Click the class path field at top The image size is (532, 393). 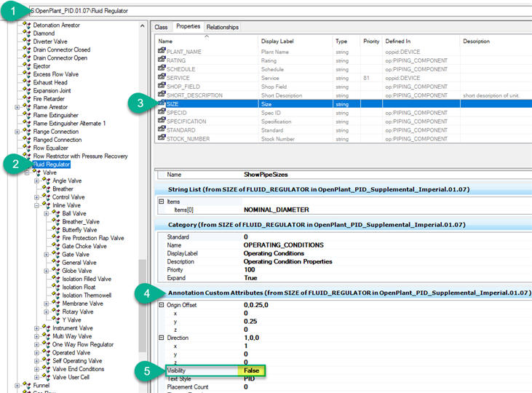point(280,11)
